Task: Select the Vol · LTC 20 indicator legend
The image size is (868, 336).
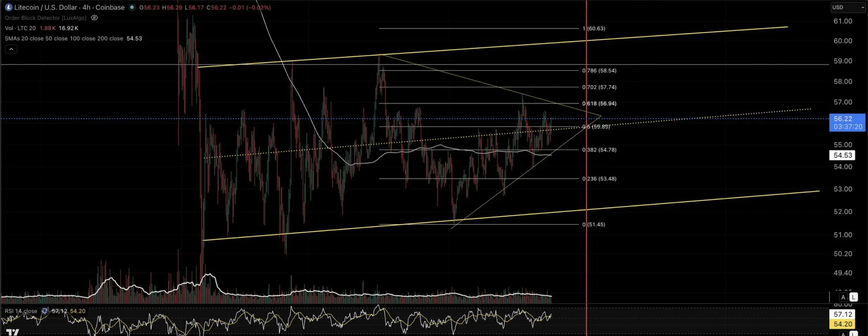Action: (20, 28)
